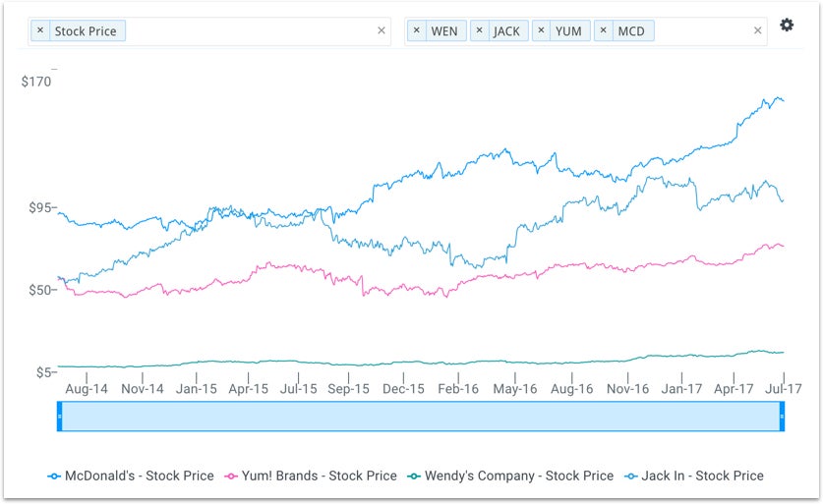Image resolution: width=823 pixels, height=504 pixels.
Task: Click the blue date range selection bar
Action: [421, 417]
